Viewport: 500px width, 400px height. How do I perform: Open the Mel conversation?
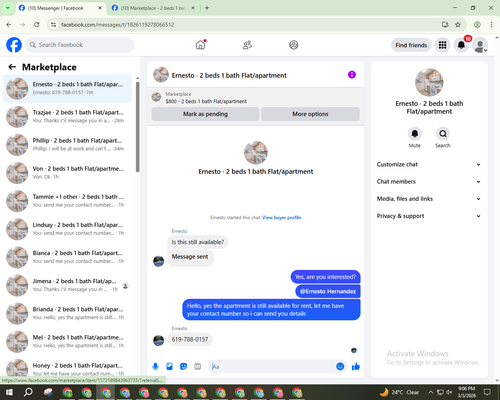pos(67,342)
